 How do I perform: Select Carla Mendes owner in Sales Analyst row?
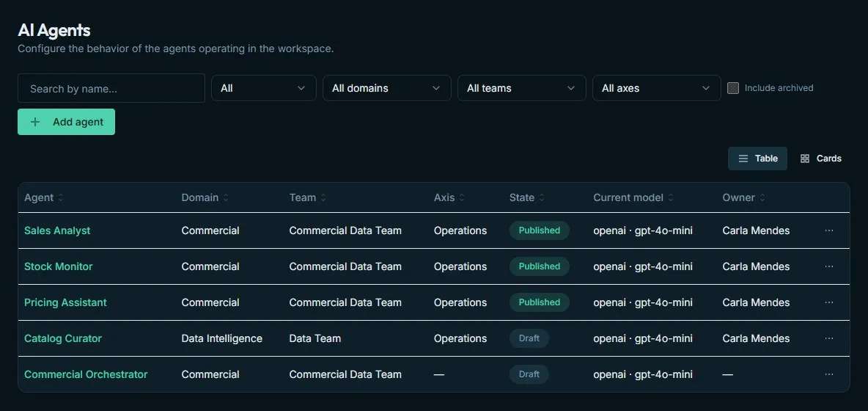tap(756, 230)
